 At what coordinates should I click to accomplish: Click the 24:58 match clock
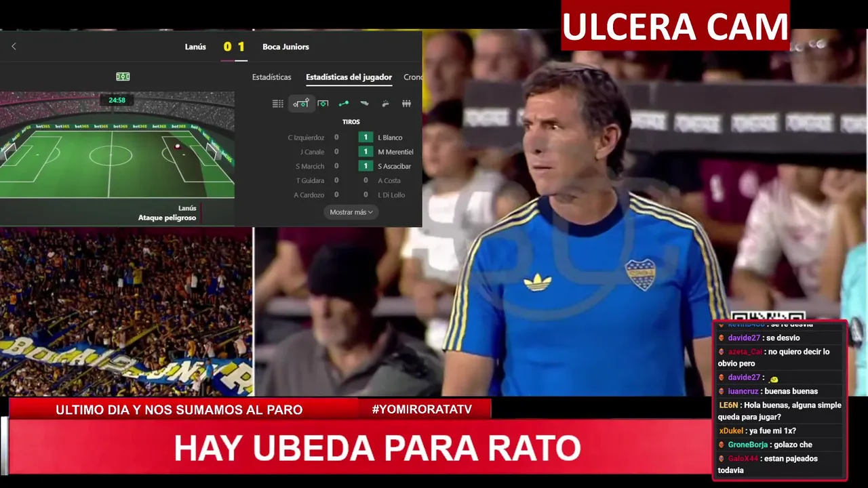[117, 100]
